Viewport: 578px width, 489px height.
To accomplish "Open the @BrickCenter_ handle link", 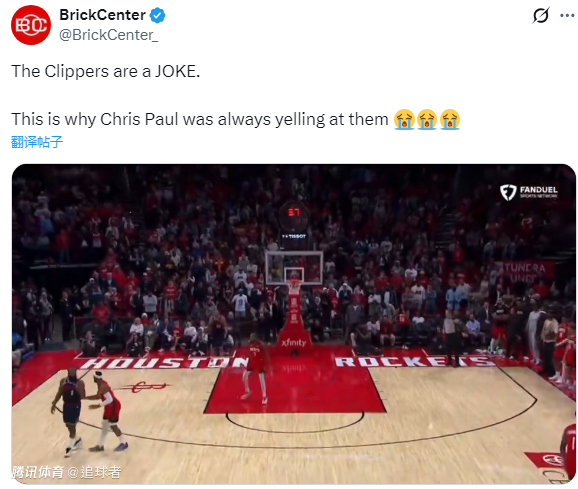I will point(109,35).
